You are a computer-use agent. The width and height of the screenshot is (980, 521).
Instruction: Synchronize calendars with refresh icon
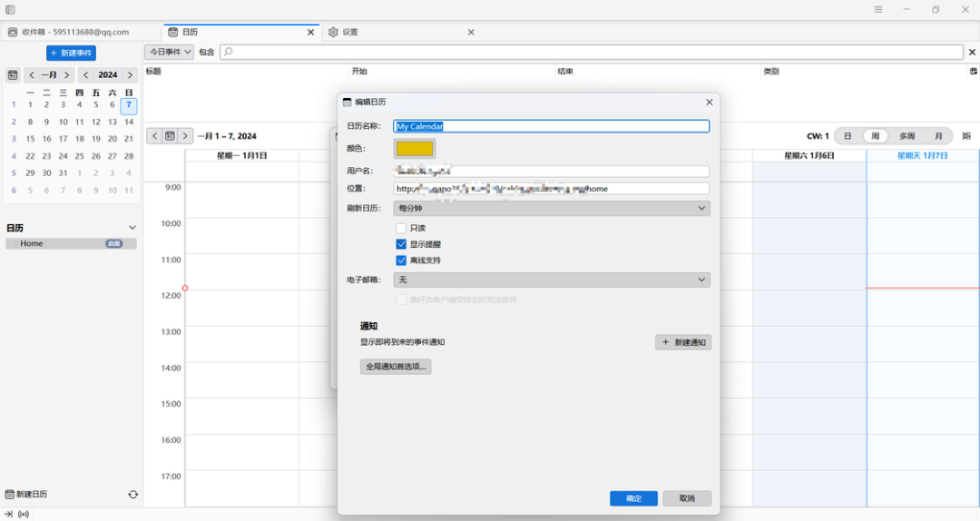(133, 494)
